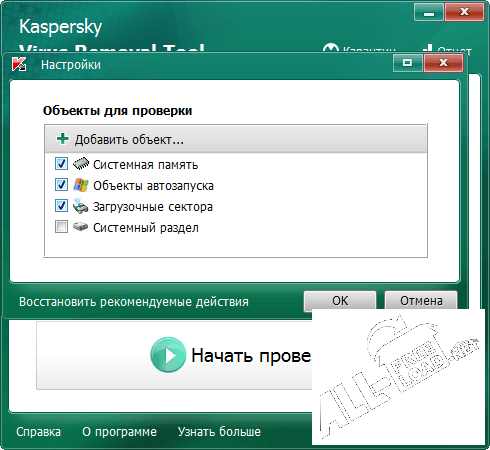Click the hard drive icon for Системный раздел

point(80,227)
